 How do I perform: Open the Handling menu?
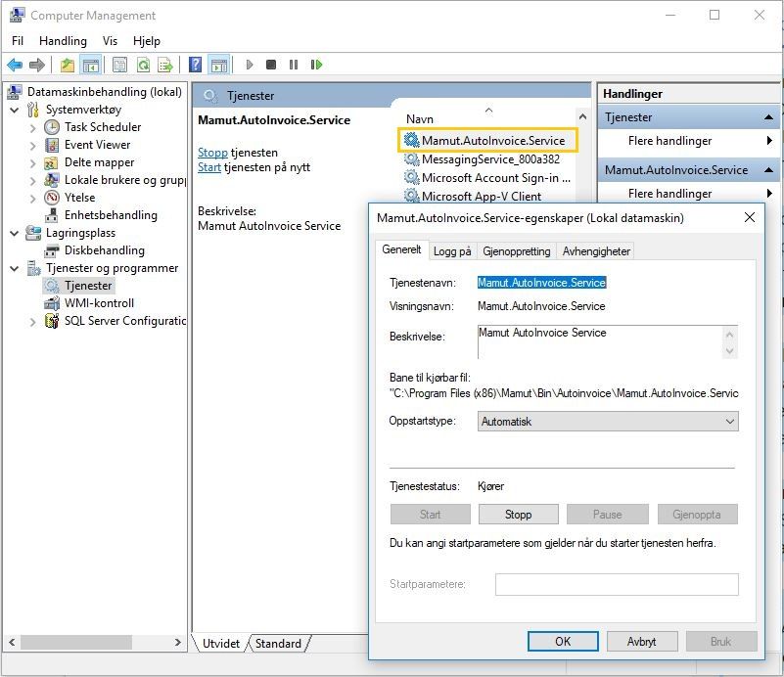[x=63, y=41]
